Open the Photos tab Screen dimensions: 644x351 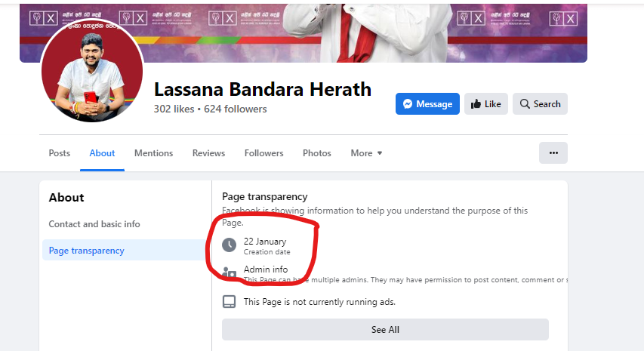pos(316,153)
